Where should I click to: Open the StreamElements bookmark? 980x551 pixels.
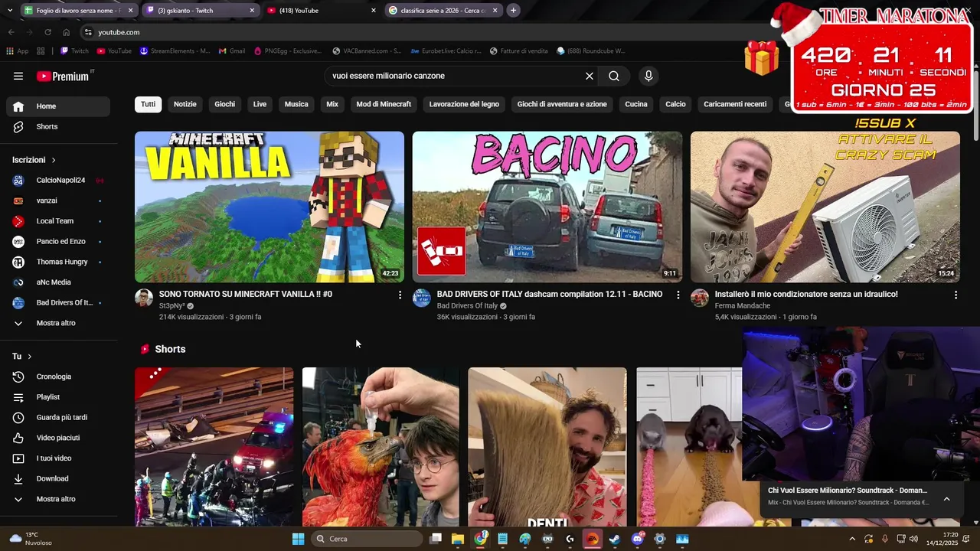175,51
